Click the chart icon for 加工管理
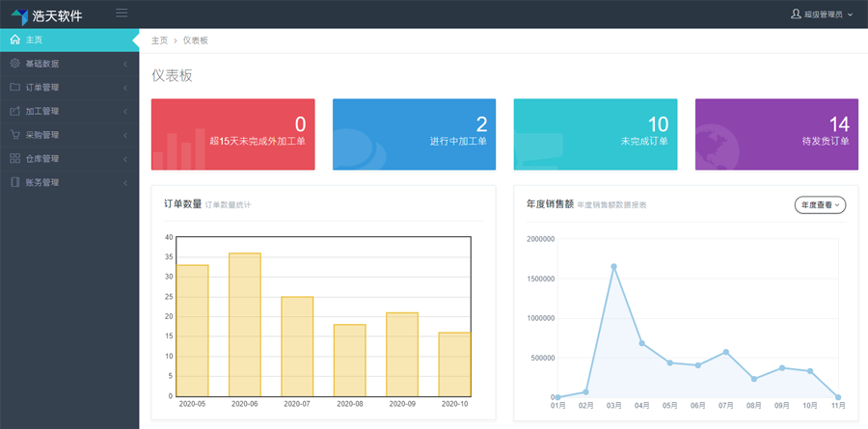This screenshot has height=429, width=868. coord(14,111)
